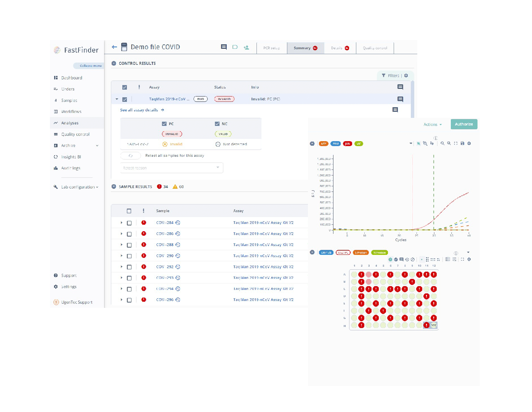Click the history icon in plate toolbar

407,259
